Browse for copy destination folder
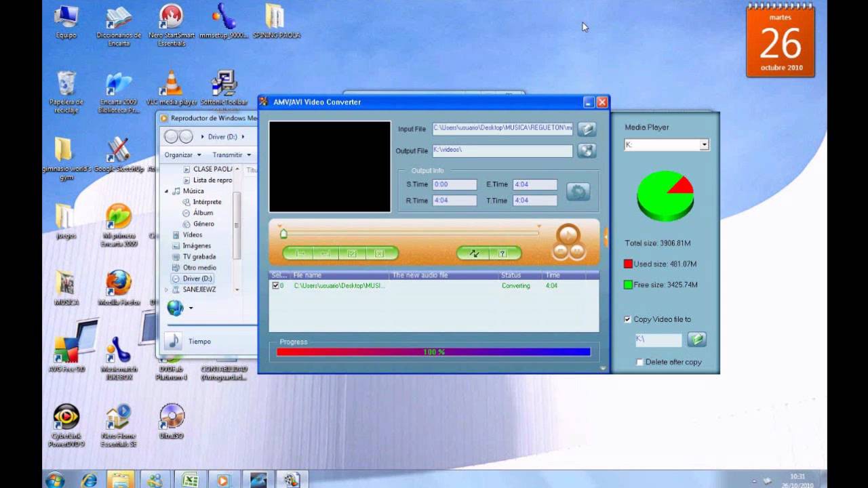Image resolution: width=868 pixels, height=488 pixels. [x=696, y=339]
